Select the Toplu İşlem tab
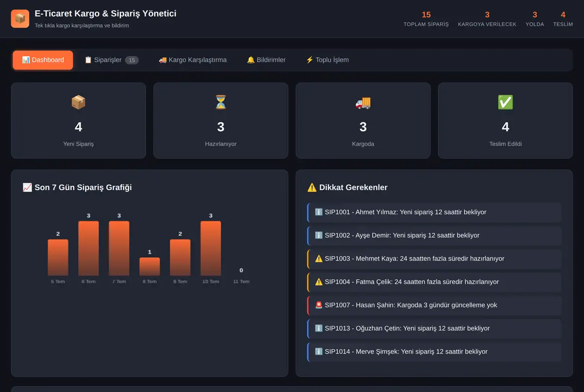584x392 pixels. coord(327,60)
